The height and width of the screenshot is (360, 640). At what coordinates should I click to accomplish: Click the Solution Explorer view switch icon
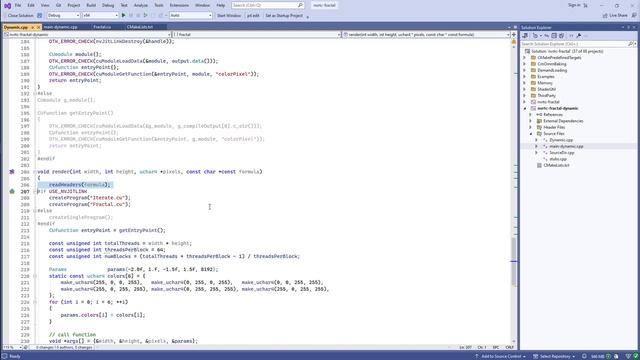coord(525,36)
